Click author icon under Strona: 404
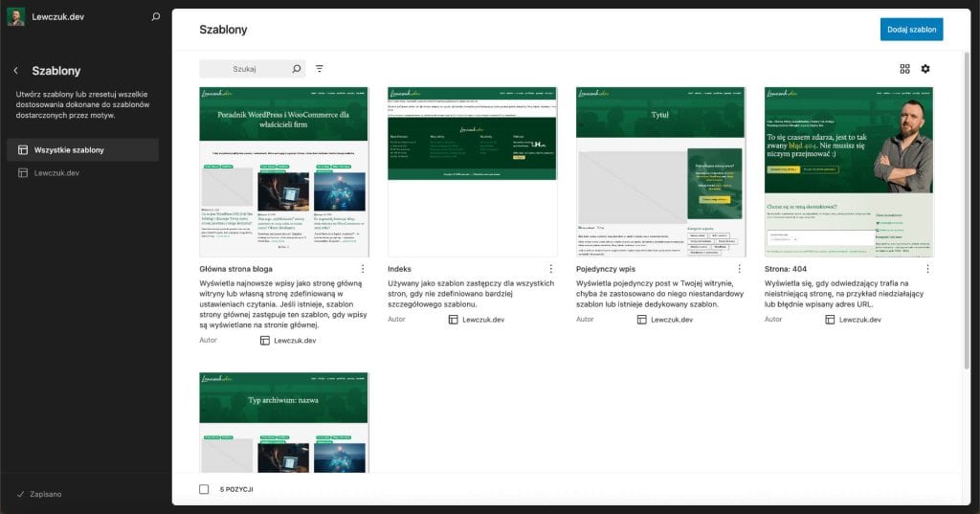This screenshot has height=514, width=980. [830, 320]
